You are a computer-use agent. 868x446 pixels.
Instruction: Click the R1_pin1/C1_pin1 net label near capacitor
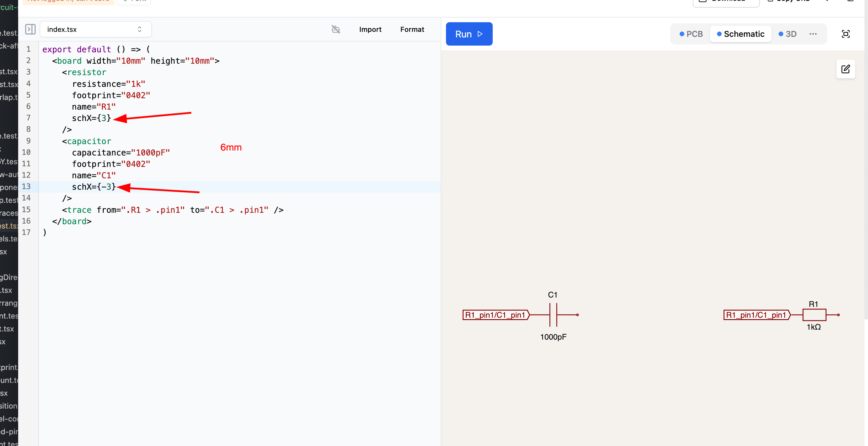(495, 315)
